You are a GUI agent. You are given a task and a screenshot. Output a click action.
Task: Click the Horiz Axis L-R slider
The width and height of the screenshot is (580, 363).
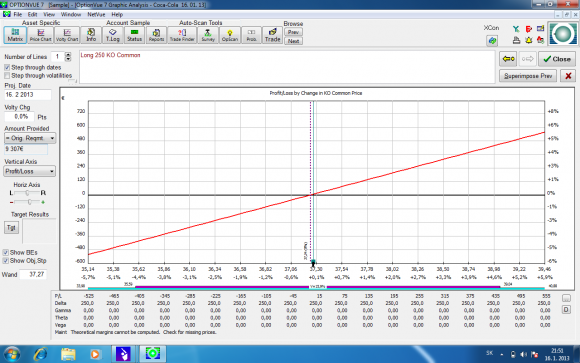tap(27, 193)
